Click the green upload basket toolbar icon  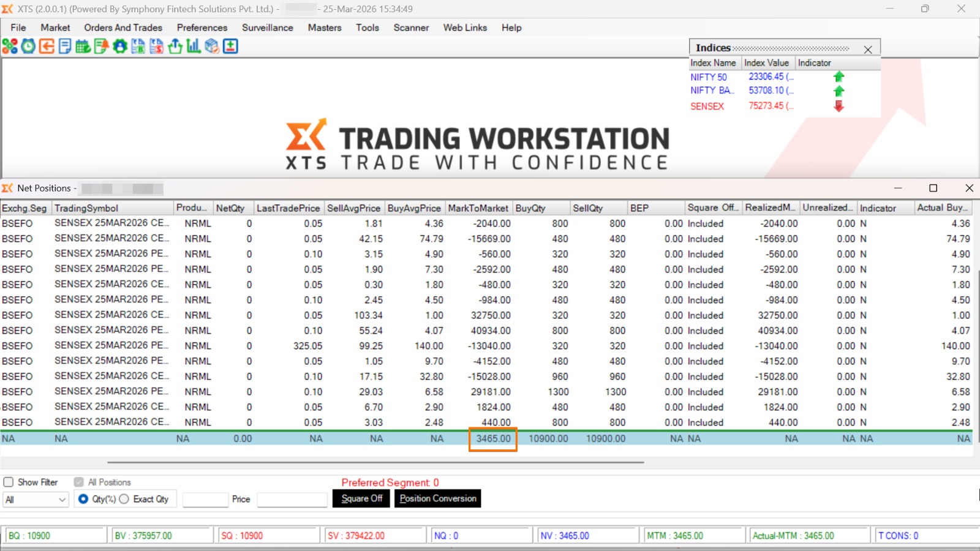click(x=175, y=47)
